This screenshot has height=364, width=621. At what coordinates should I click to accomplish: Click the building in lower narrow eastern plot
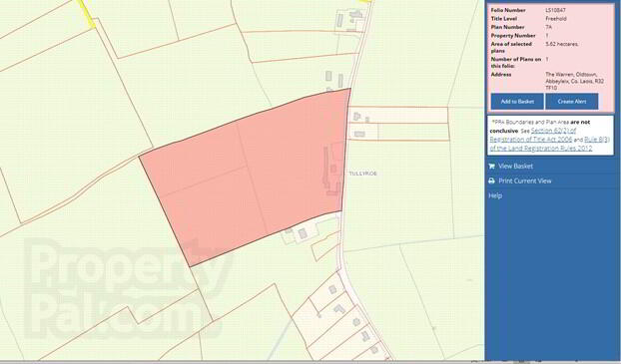pos(359,134)
